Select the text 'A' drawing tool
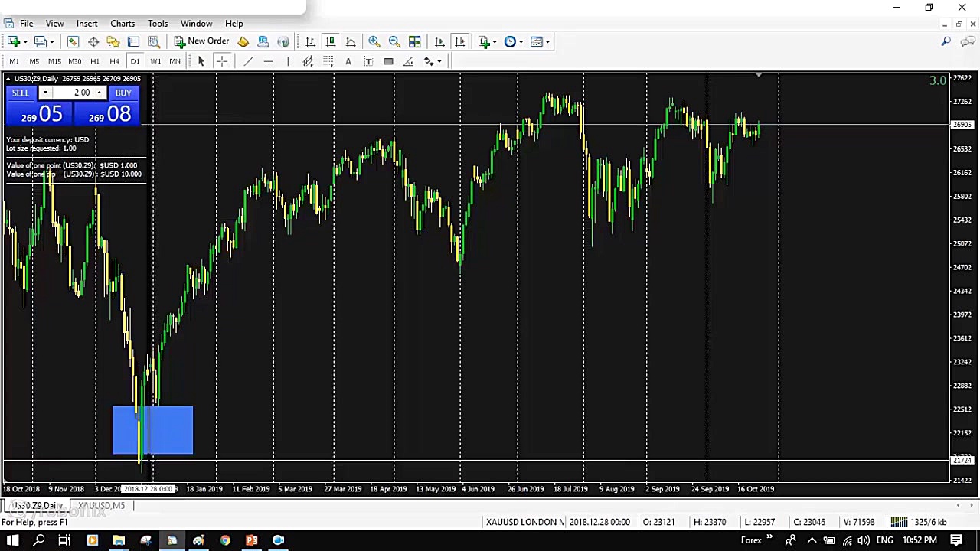 point(348,61)
